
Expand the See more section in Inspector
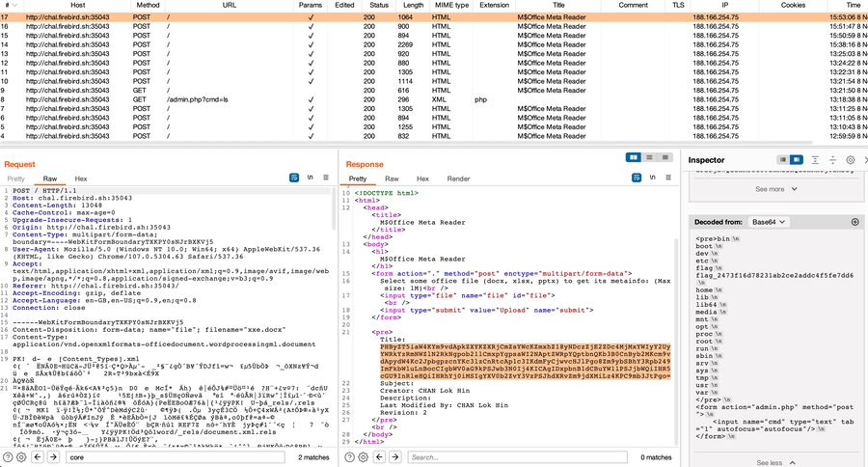pos(776,189)
